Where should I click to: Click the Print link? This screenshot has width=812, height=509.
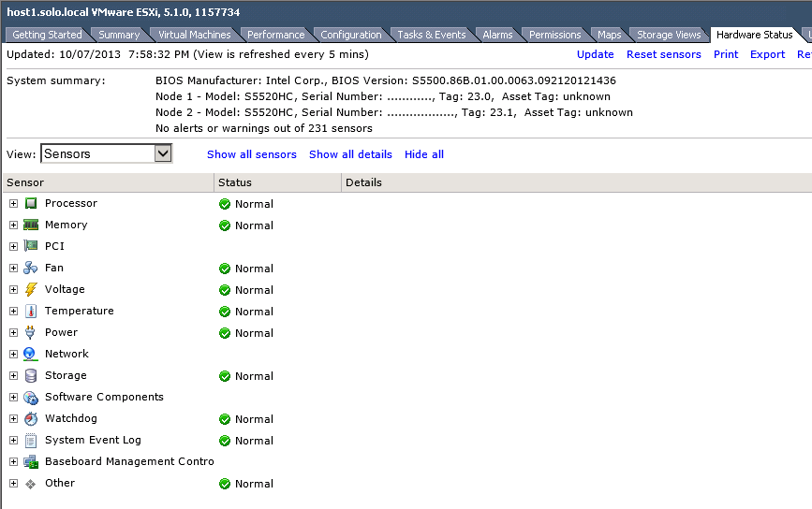click(726, 54)
